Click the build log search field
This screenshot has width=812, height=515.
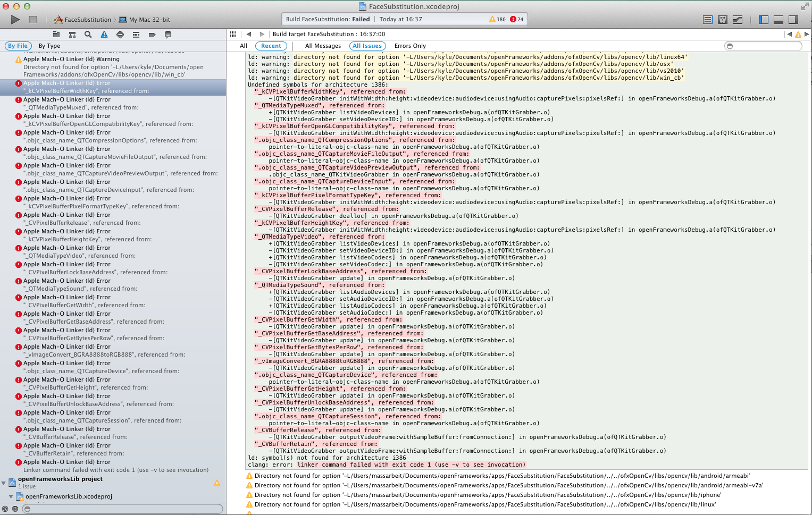coord(763,46)
